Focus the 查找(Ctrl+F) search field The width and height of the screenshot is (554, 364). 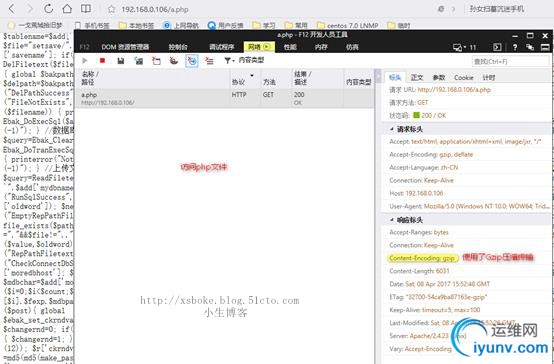[511, 61]
